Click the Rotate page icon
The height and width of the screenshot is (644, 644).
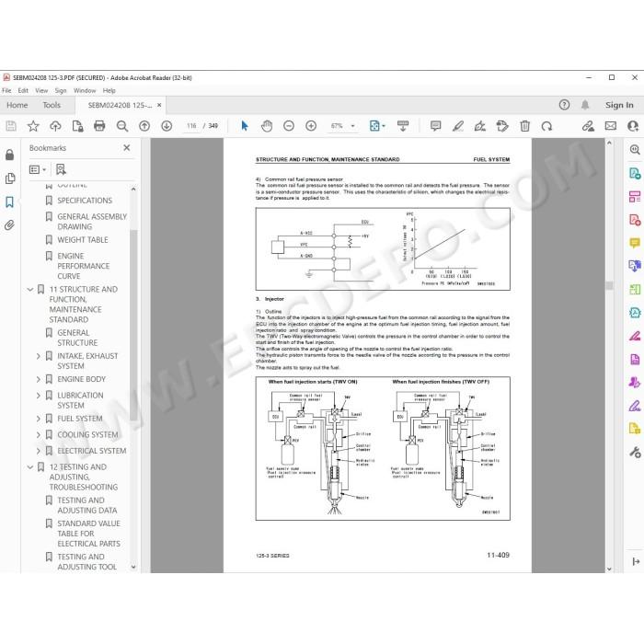tap(546, 126)
